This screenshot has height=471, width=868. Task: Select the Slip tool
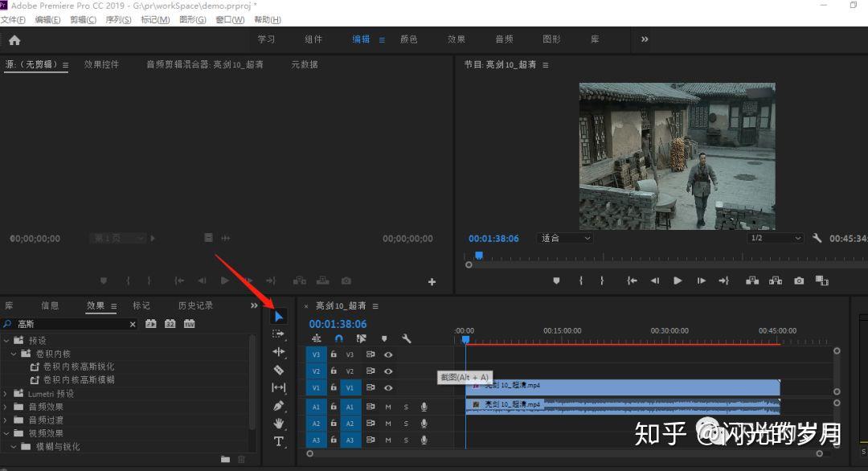[278, 387]
